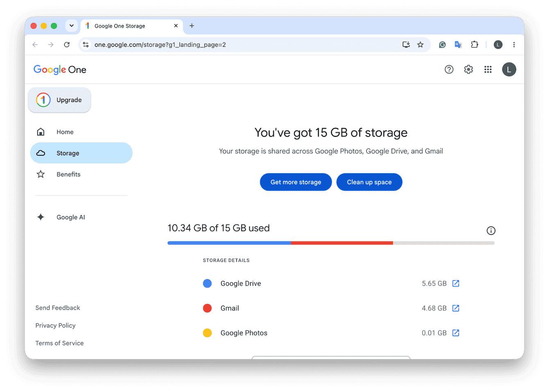
Task: Select the Google One Storage tab
Action: (132, 26)
